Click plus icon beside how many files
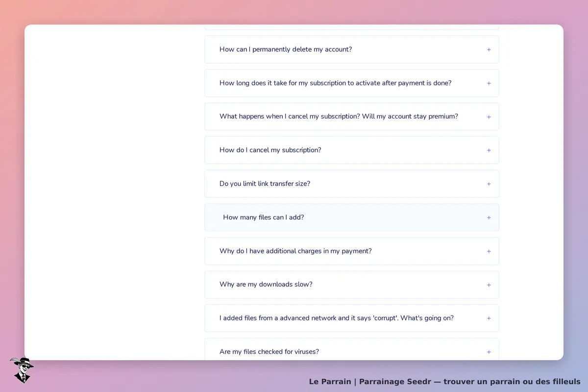Screen dimensions: 588x392 point(489,218)
